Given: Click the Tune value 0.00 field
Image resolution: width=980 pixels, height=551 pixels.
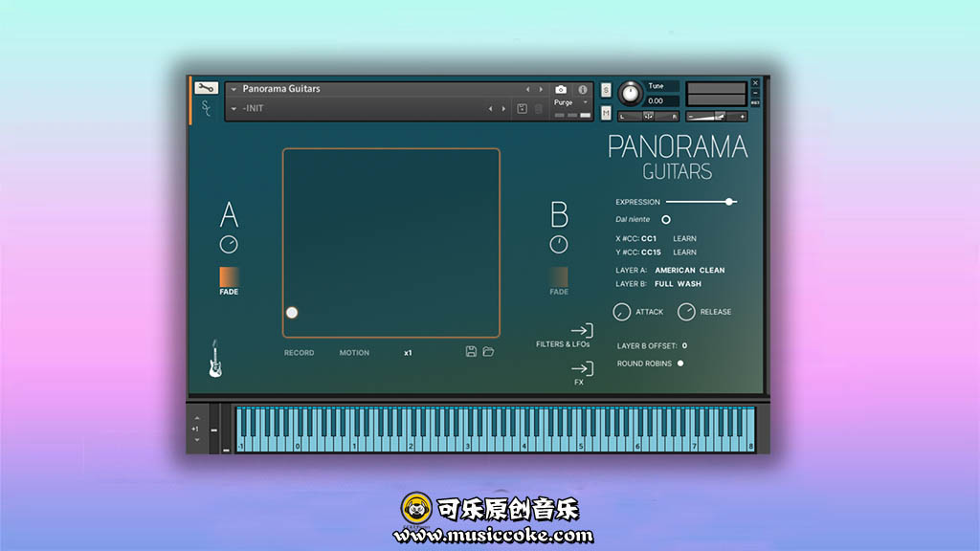Looking at the screenshot, I should pos(662,100).
